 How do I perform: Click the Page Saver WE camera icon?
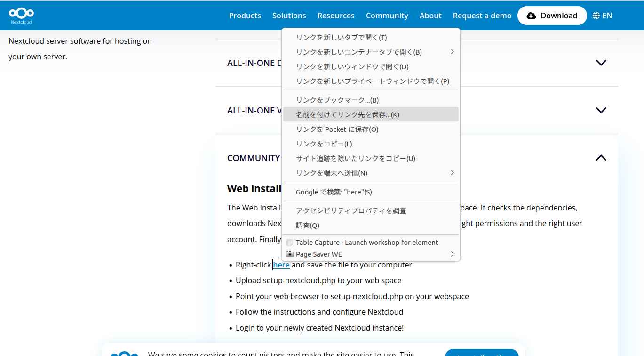pos(290,254)
